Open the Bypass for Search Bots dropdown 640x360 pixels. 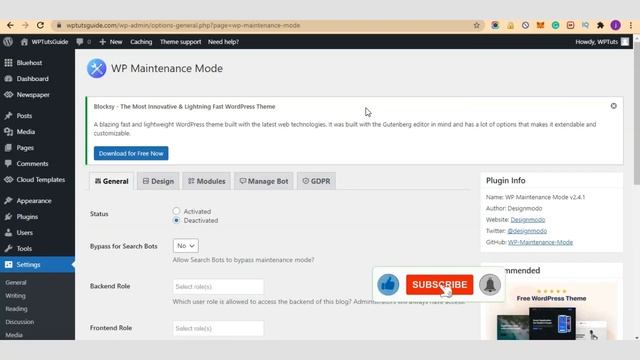coord(186,246)
